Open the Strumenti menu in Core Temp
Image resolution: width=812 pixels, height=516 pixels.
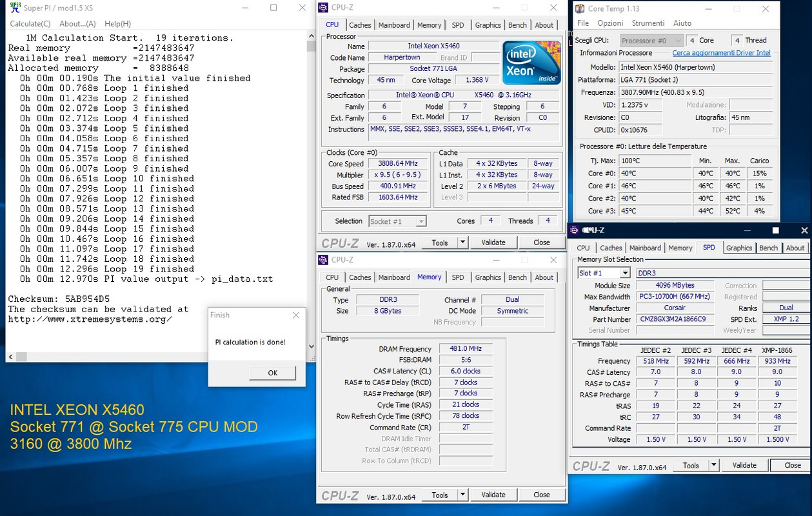(x=648, y=23)
